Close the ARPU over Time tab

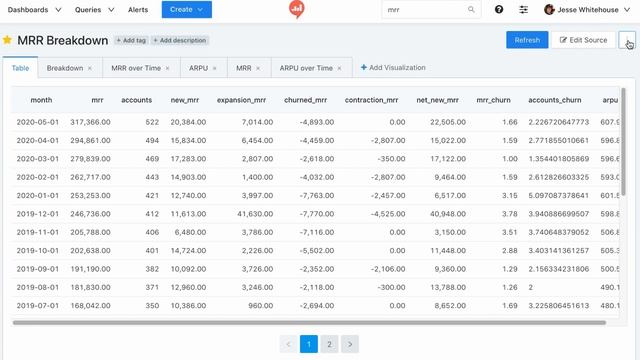[339, 68]
